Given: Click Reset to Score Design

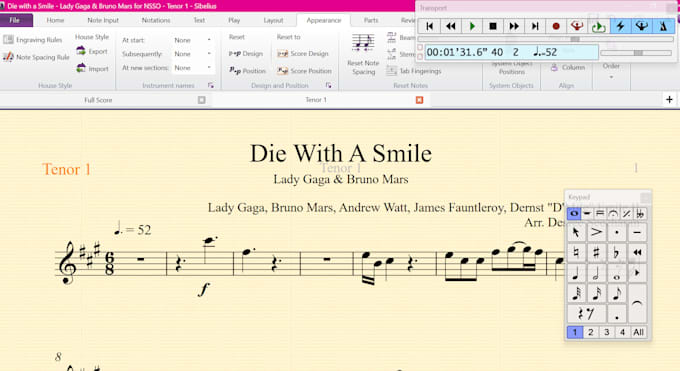Looking at the screenshot, I should (x=303, y=54).
